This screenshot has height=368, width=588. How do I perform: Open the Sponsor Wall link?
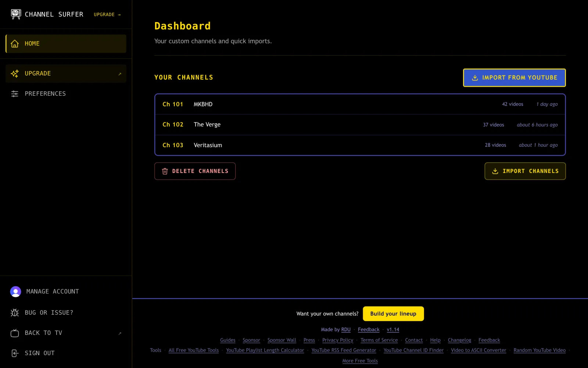[282, 340]
